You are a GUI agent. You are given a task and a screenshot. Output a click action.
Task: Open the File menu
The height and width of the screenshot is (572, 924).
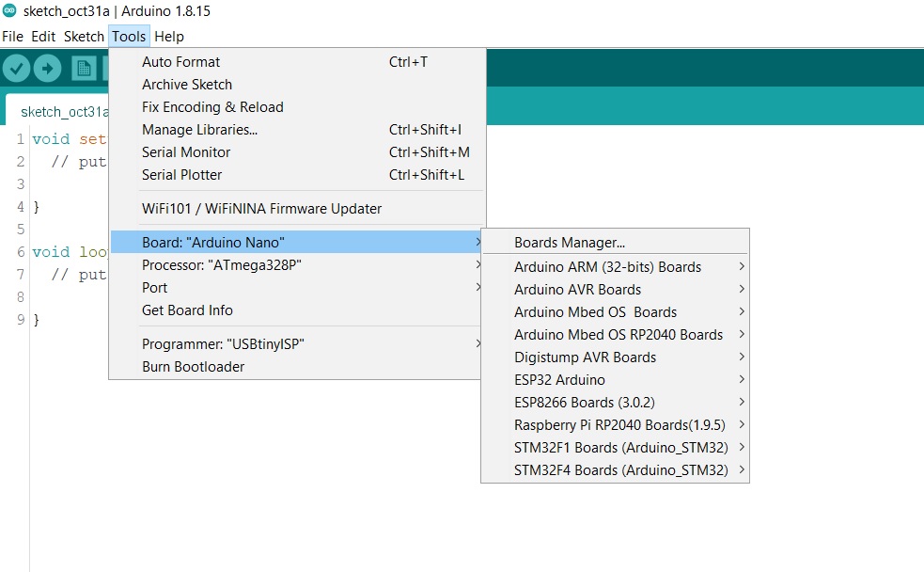pos(12,37)
